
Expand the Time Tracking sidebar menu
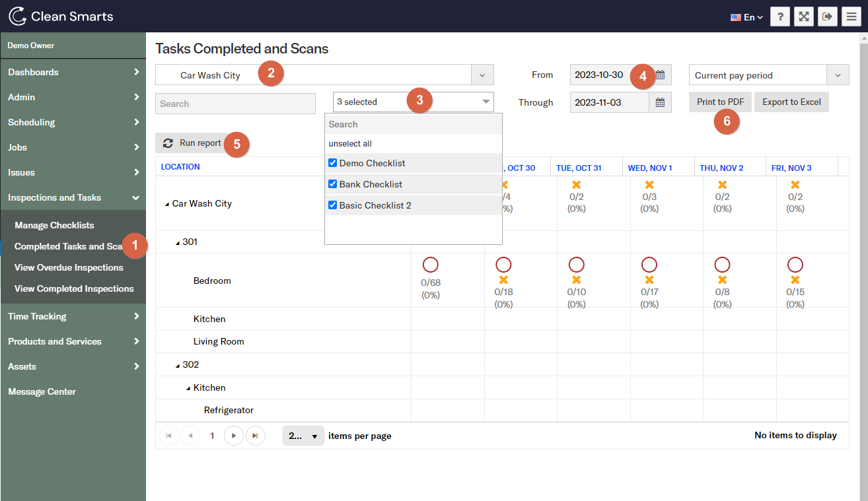73,316
